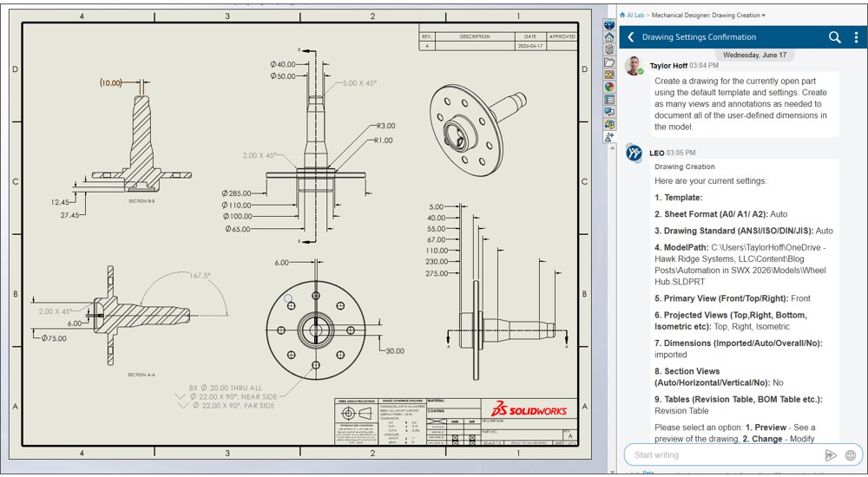Select the 167.5° angle dimension
868x477 pixels.
pos(200,275)
